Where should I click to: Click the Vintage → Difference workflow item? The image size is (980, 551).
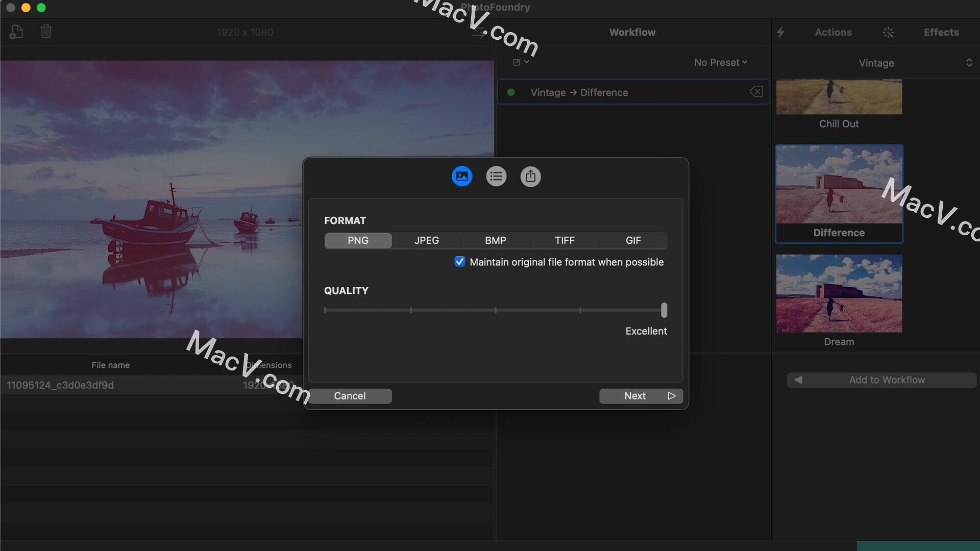click(633, 92)
